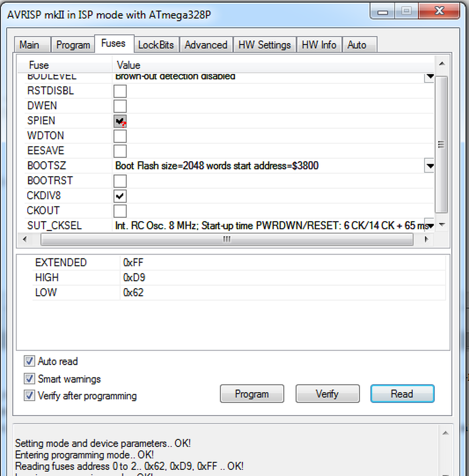The width and height of the screenshot is (469, 476).
Task: Switch to HW Settings tab
Action: (265, 45)
